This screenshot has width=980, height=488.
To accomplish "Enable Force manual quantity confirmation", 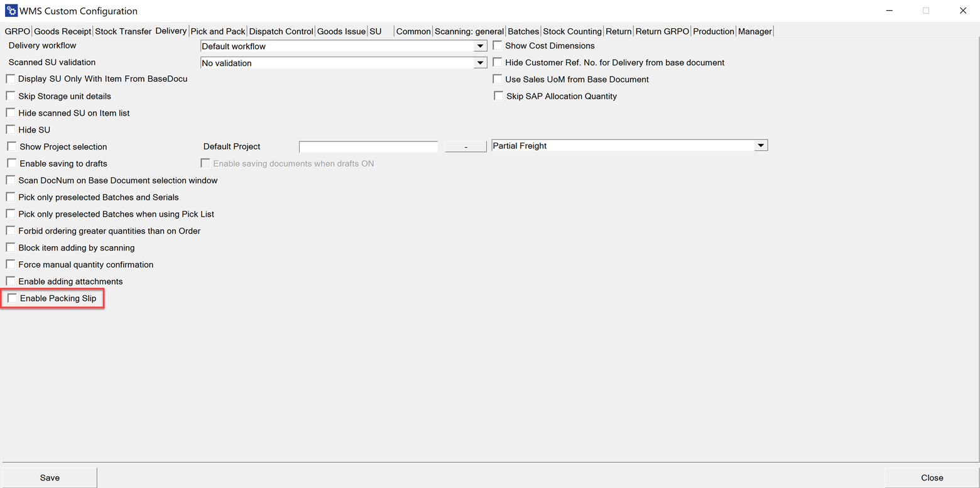I will coord(10,264).
